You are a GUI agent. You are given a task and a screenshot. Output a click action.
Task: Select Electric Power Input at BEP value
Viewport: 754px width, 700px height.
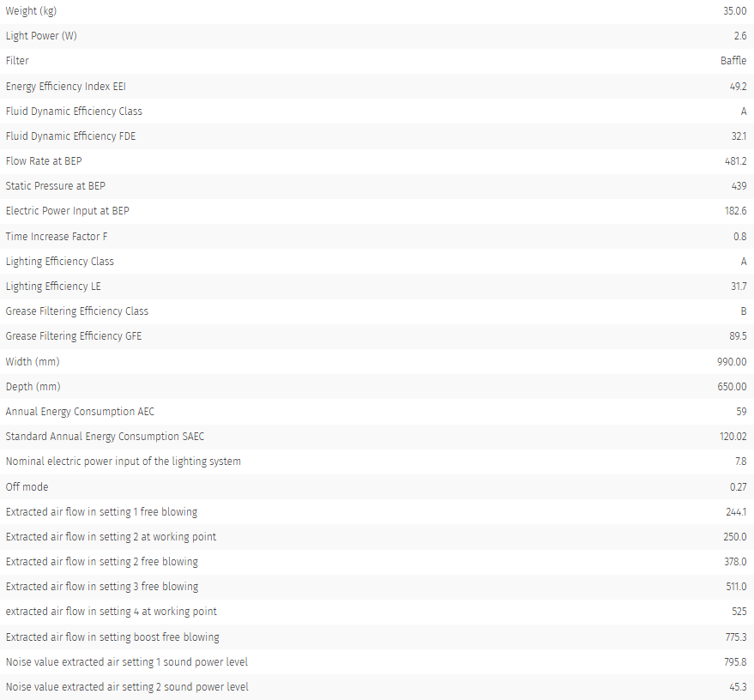coord(736,210)
